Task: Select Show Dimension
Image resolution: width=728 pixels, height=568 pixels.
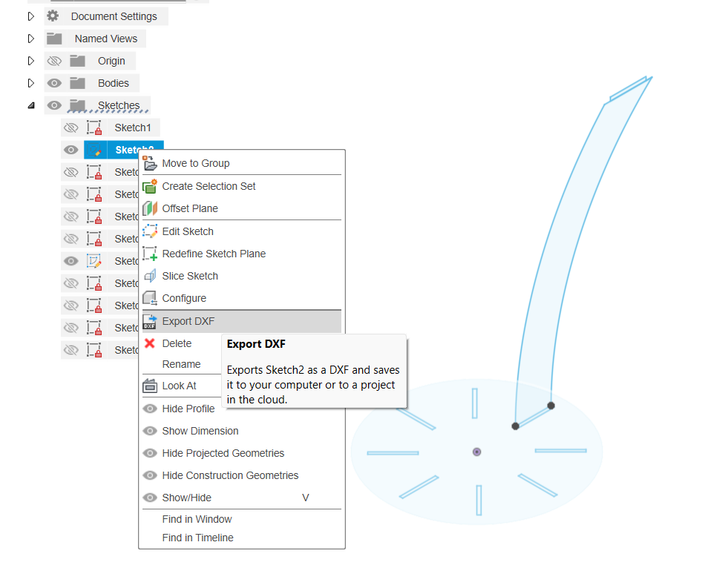Action: click(x=200, y=431)
